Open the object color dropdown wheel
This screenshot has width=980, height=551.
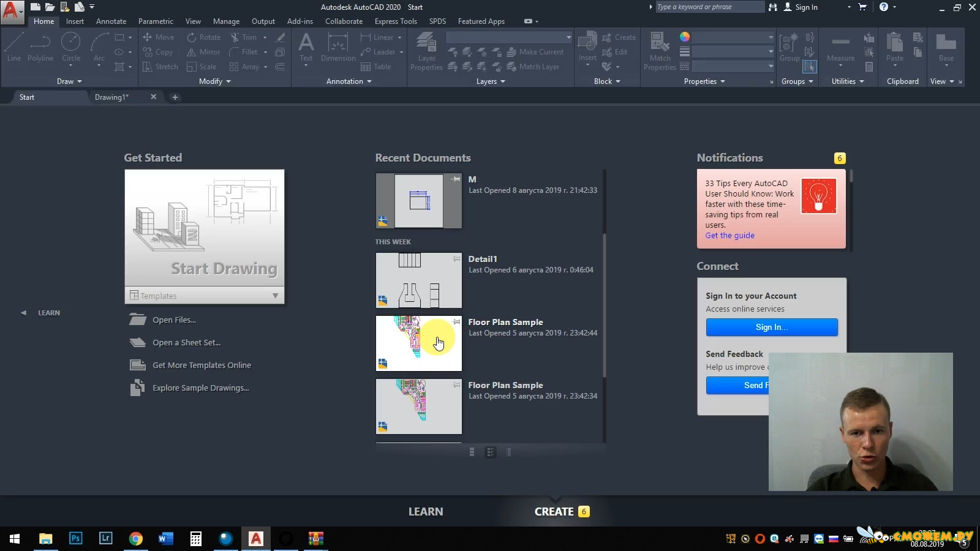(x=685, y=37)
